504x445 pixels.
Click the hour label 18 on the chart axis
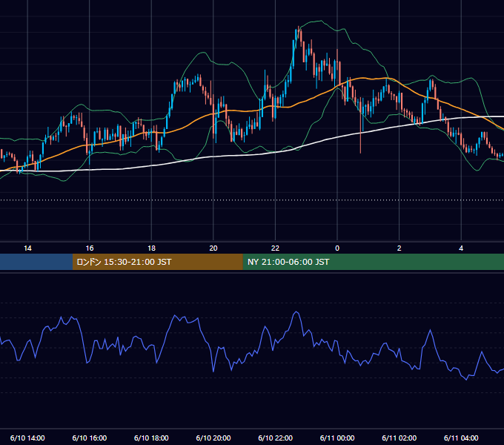pos(151,248)
